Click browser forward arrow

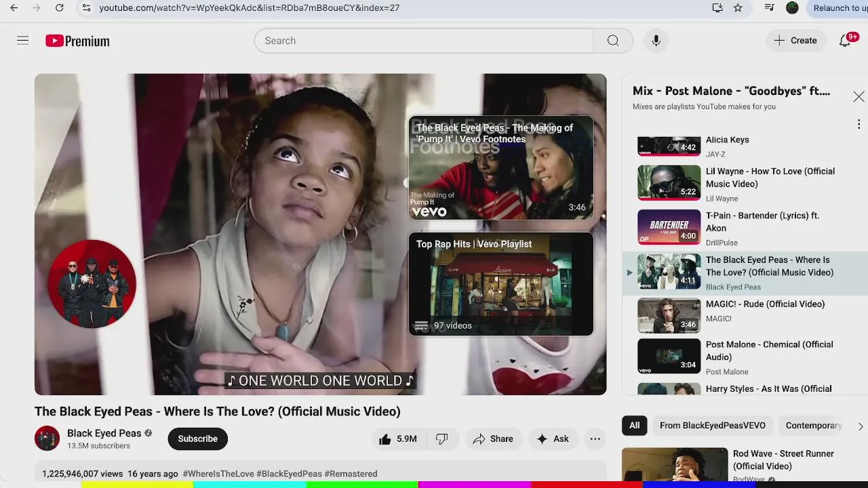tap(37, 8)
